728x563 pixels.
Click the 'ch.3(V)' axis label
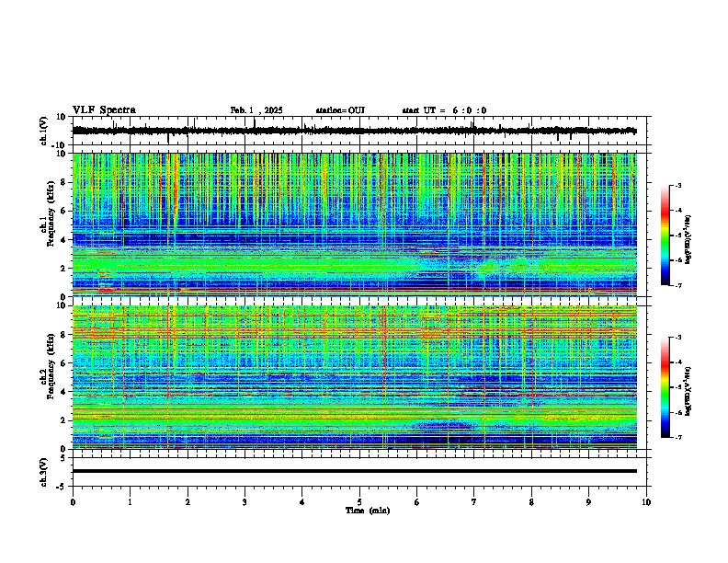44,472
